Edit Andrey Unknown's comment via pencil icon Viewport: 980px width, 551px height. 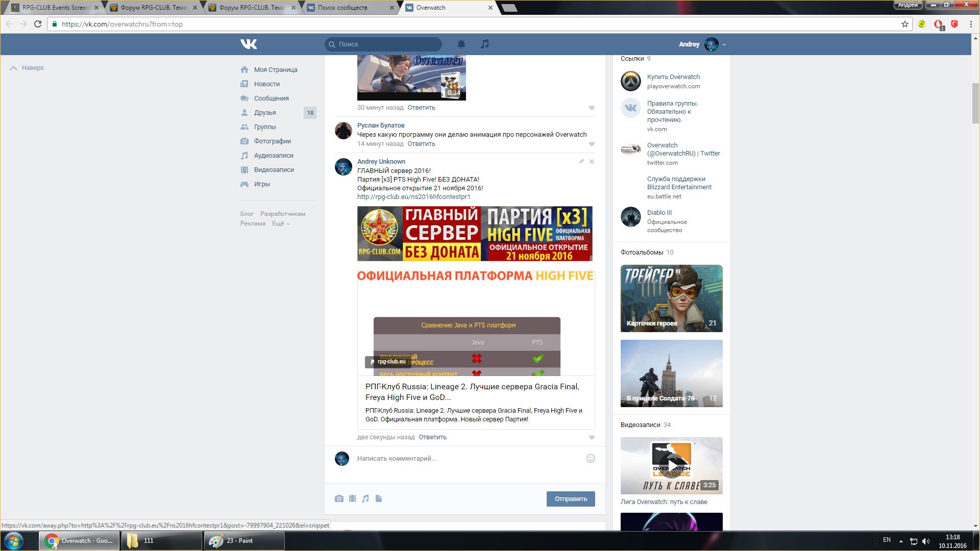581,162
